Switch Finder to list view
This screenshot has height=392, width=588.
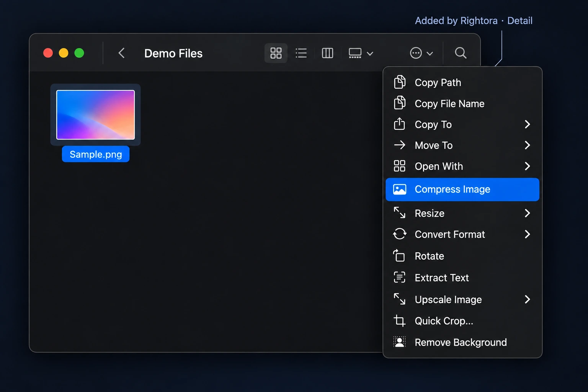pyautogui.click(x=301, y=53)
